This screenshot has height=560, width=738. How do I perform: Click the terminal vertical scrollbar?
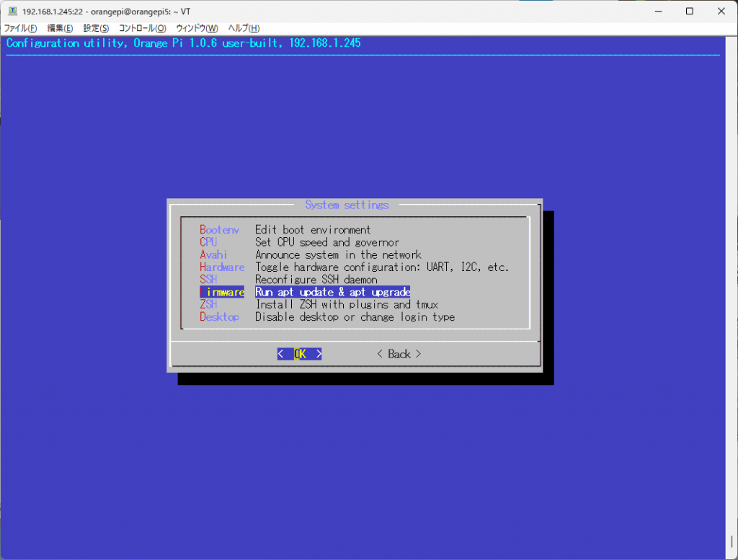pyautogui.click(x=732, y=298)
